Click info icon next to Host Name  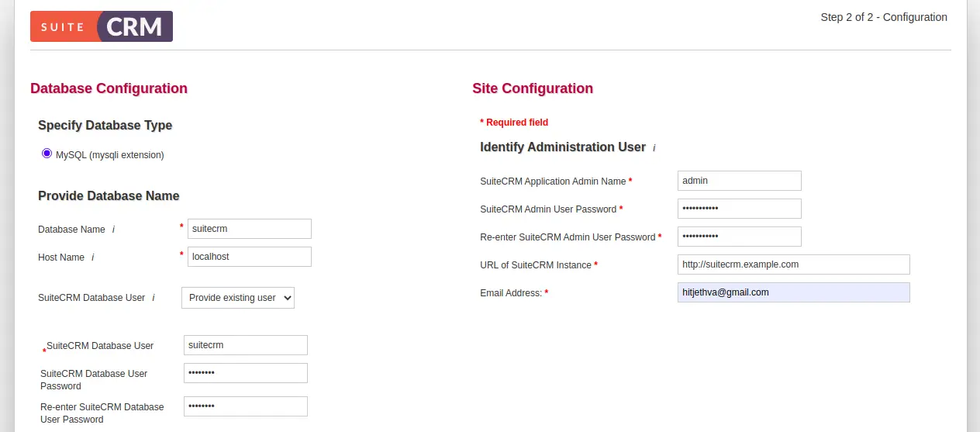[x=93, y=257]
